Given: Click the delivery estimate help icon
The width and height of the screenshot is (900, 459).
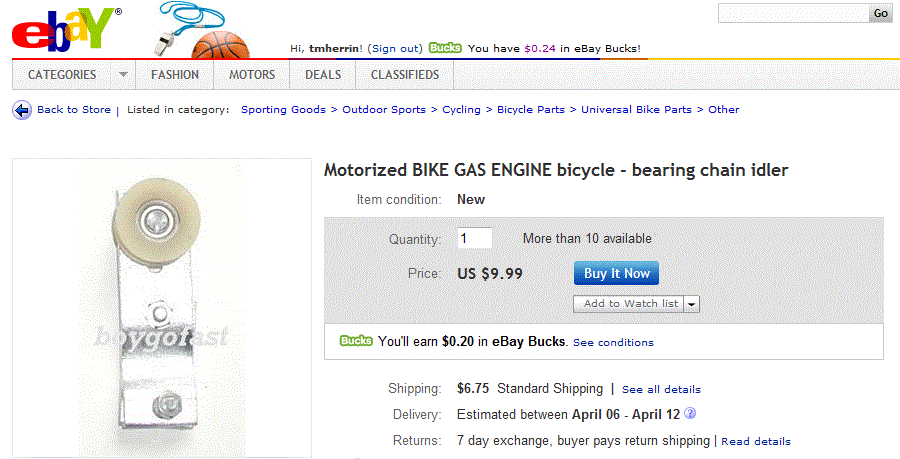Looking at the screenshot, I should coord(690,414).
